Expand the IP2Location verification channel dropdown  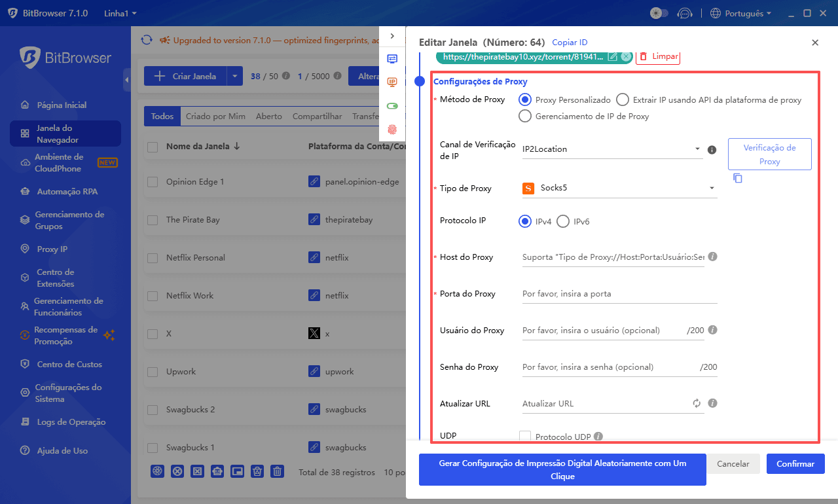[611, 149]
